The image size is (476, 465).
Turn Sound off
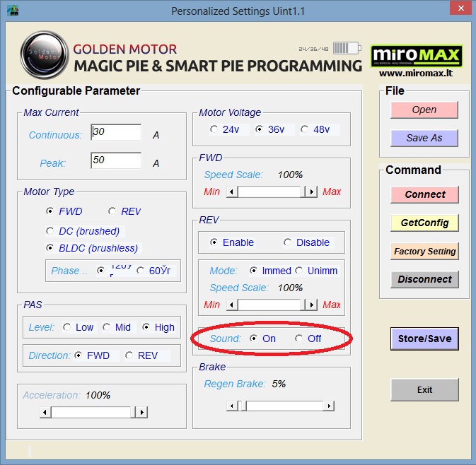point(298,339)
